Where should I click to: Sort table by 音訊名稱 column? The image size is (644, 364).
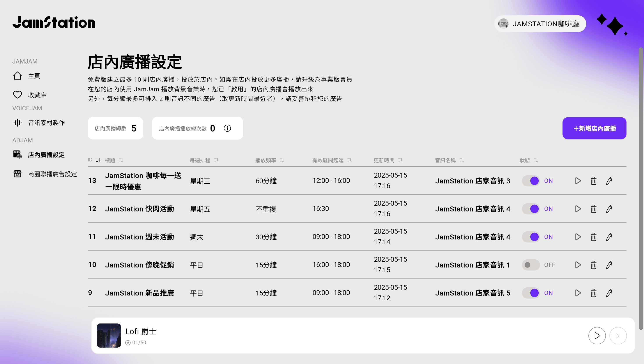462,160
